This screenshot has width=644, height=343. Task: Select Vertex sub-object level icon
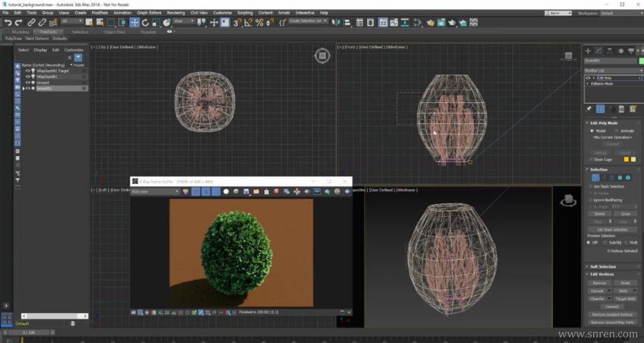(595, 178)
